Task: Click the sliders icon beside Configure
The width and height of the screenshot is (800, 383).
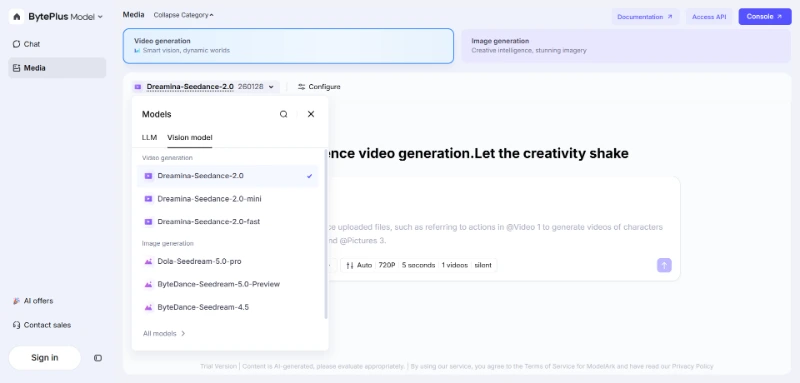Action: [x=302, y=87]
